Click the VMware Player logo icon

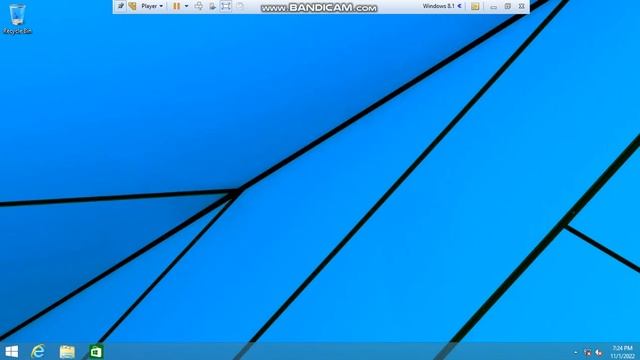132,6
